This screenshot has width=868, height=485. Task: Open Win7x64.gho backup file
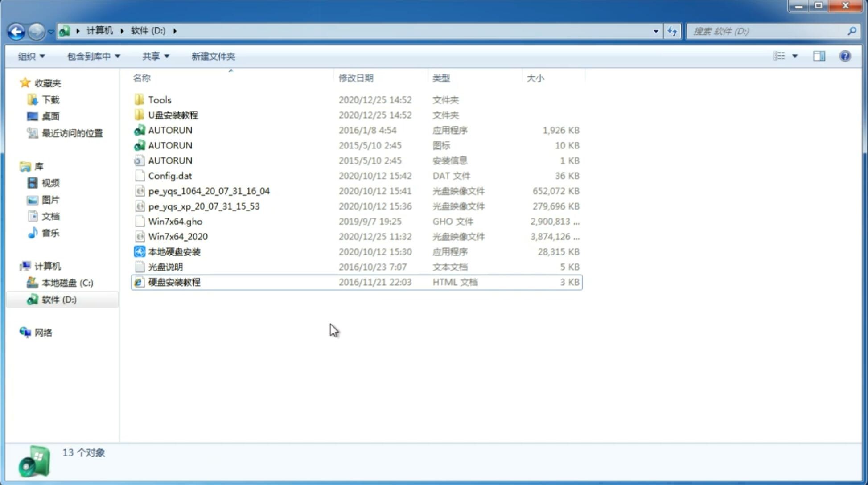[175, 221]
